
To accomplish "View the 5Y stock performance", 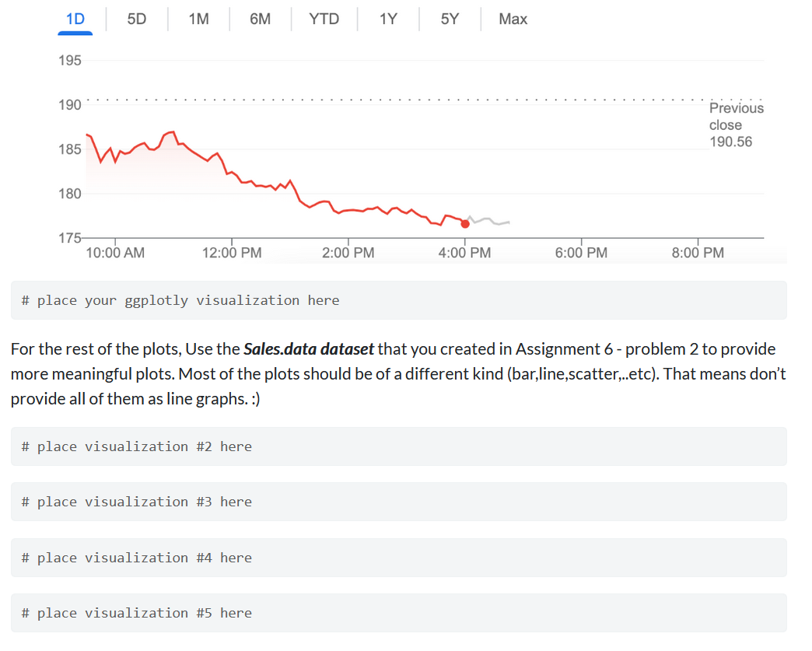I will tap(449, 19).
